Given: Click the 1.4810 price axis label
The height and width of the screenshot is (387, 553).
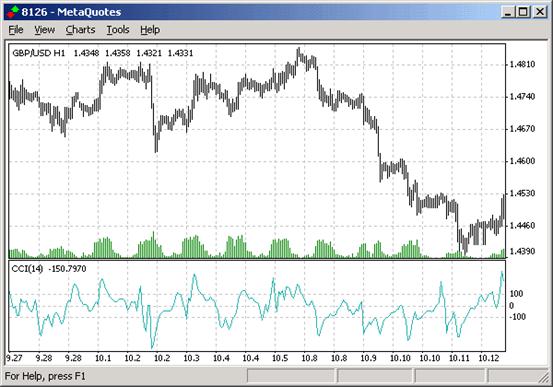Looking at the screenshot, I should click(x=522, y=64).
